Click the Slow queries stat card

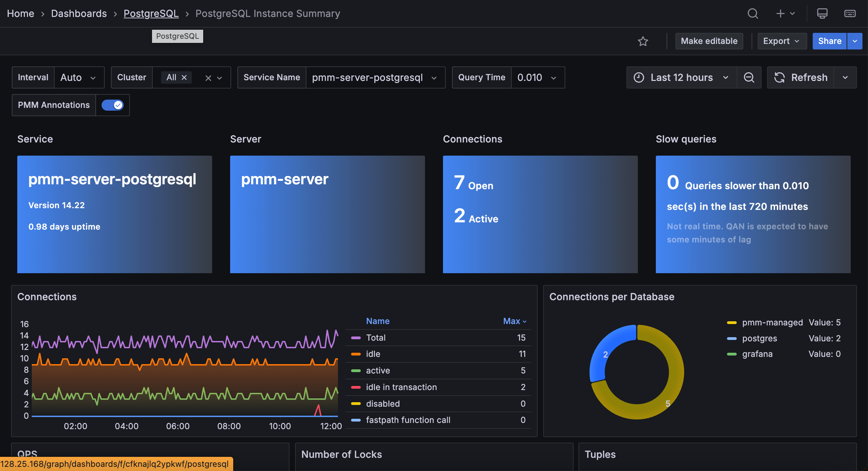click(x=753, y=214)
